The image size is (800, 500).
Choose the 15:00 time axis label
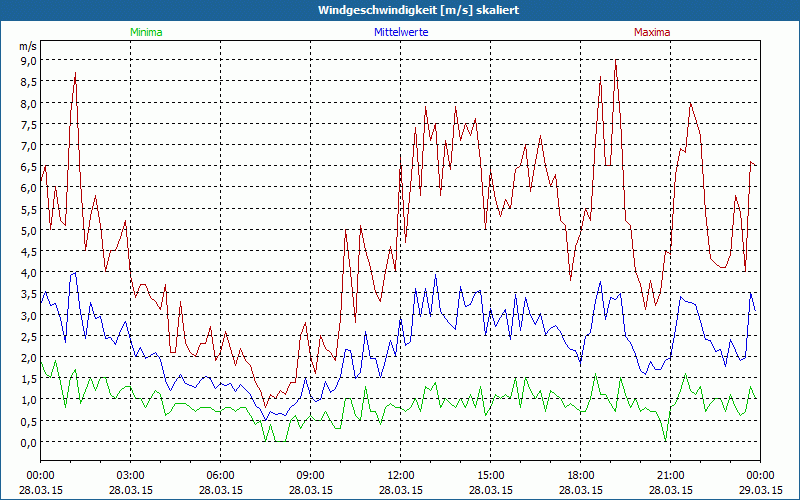490,475
